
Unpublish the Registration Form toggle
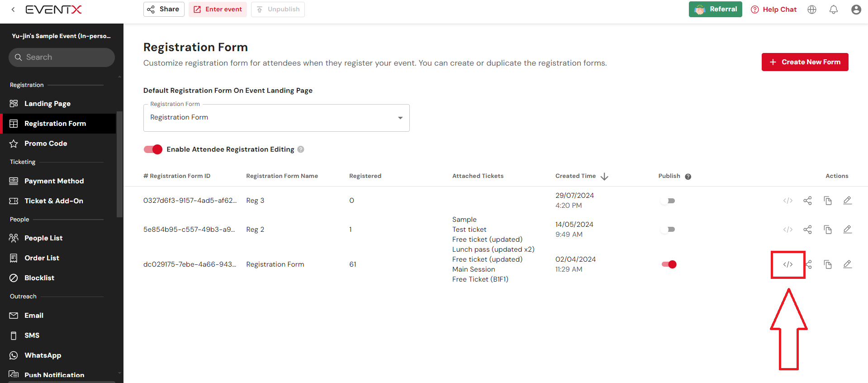[x=669, y=264]
